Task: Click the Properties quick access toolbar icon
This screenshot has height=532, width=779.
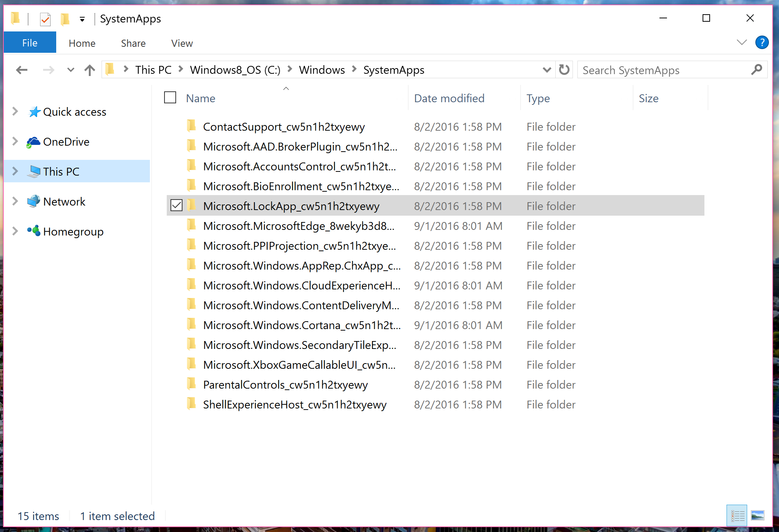Action: (x=45, y=19)
